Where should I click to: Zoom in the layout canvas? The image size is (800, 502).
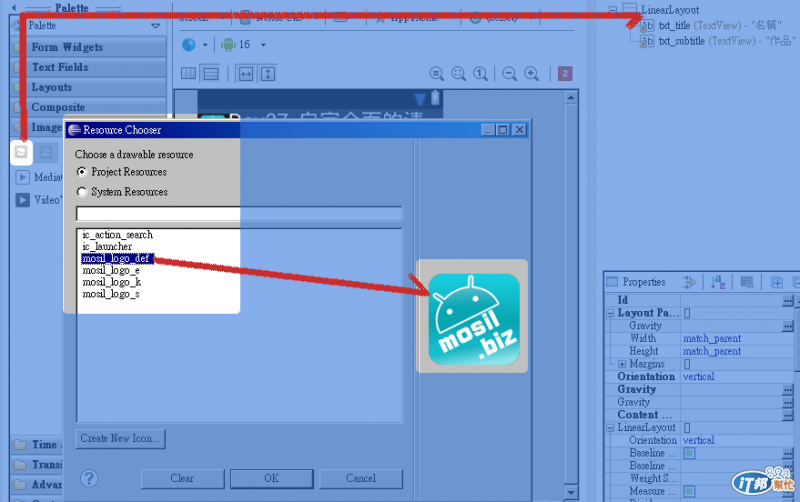(531, 74)
